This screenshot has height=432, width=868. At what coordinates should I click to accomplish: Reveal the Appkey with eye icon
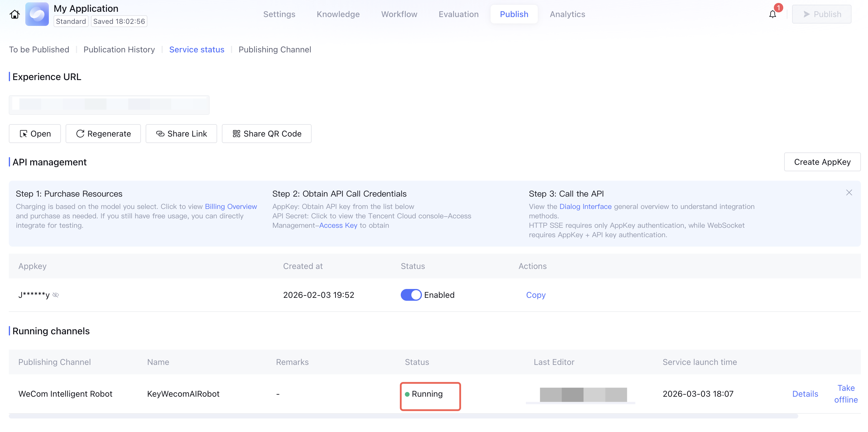pyautogui.click(x=56, y=295)
